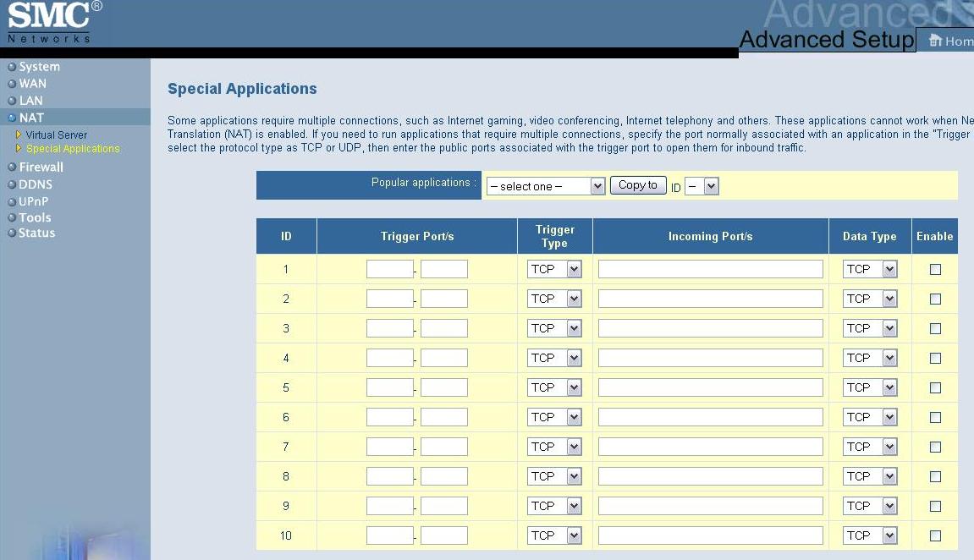
Task: Open the System menu section
Action: point(39,67)
